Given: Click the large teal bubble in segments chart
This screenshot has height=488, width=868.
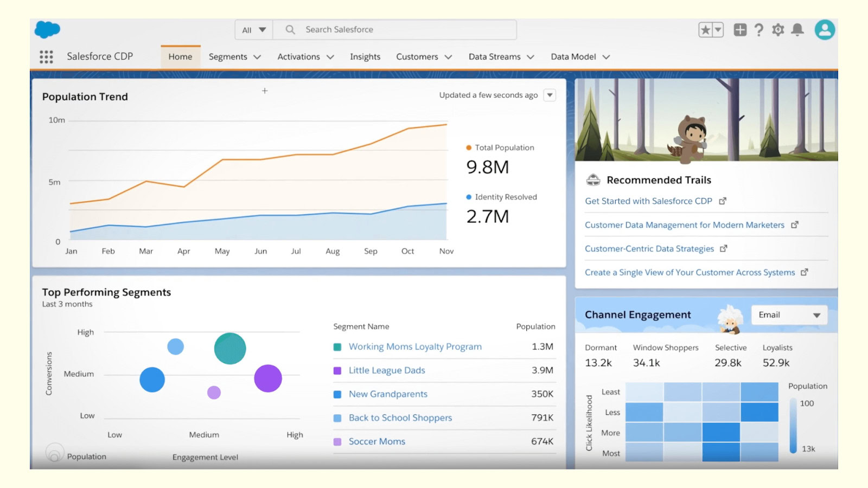Looking at the screenshot, I should [x=230, y=348].
